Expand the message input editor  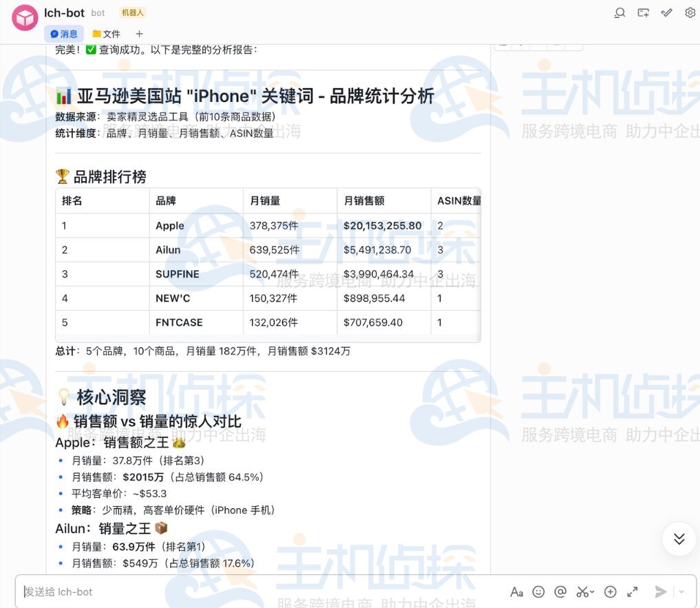tap(633, 592)
